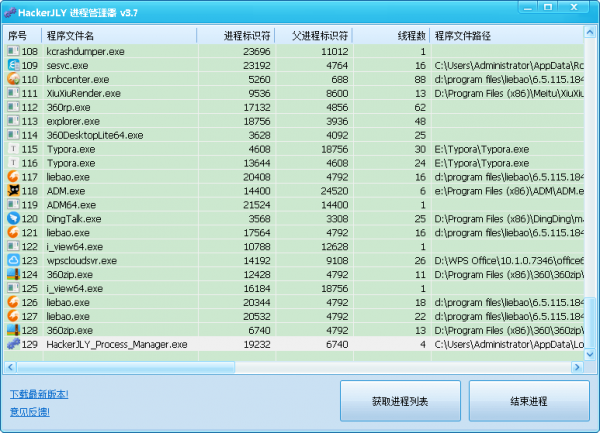This screenshot has height=433, width=600.
Task: Click the vertical scrollbar down arrow
Action: click(x=590, y=355)
